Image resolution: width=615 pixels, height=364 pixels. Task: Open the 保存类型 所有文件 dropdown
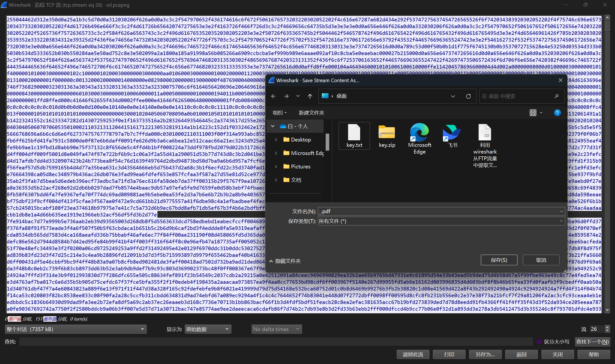click(x=441, y=221)
